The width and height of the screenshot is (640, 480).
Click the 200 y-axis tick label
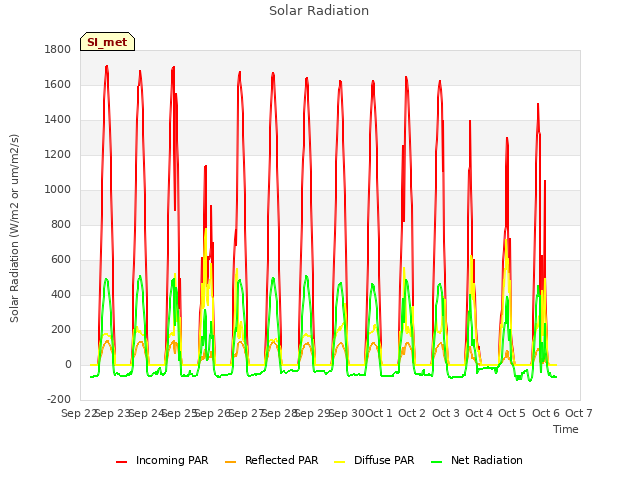tap(61, 330)
